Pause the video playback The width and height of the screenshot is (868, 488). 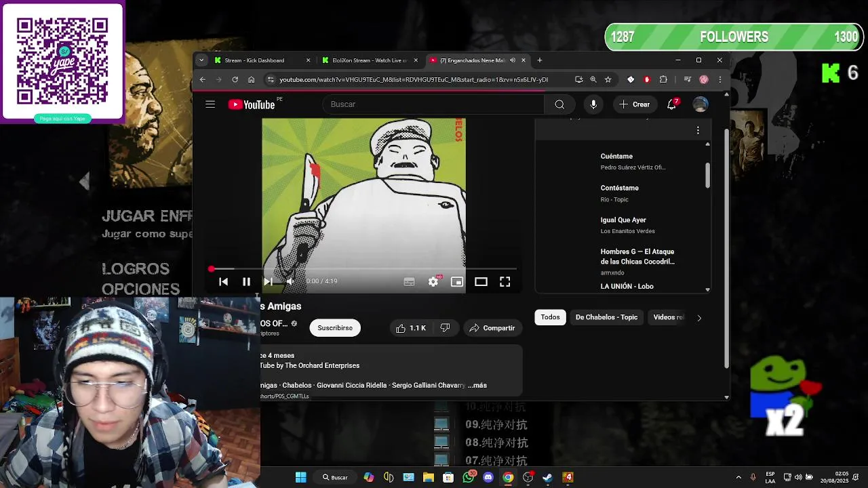tap(246, 281)
